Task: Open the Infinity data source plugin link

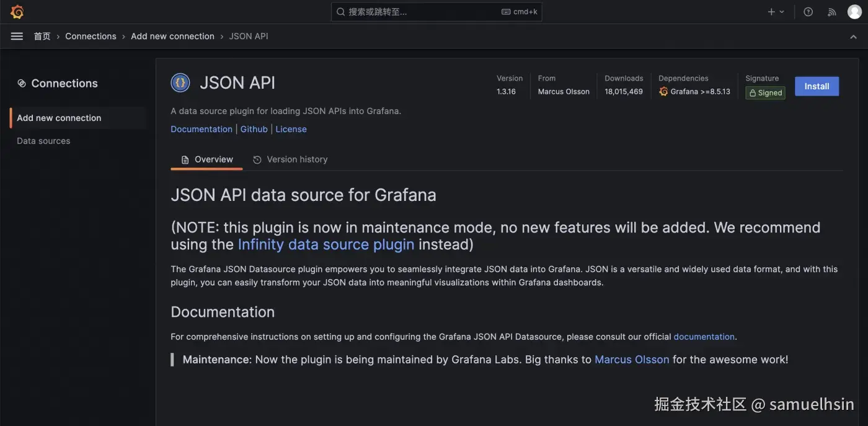Action: point(325,244)
